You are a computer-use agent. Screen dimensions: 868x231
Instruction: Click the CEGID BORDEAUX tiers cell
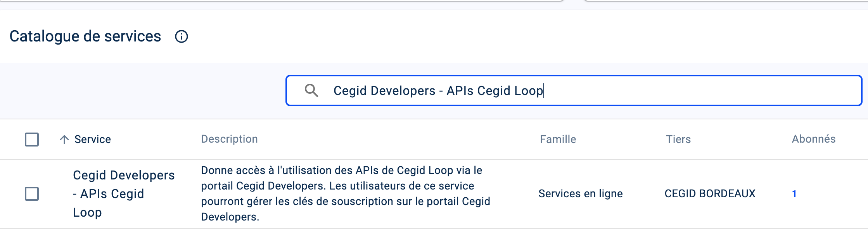tap(710, 194)
